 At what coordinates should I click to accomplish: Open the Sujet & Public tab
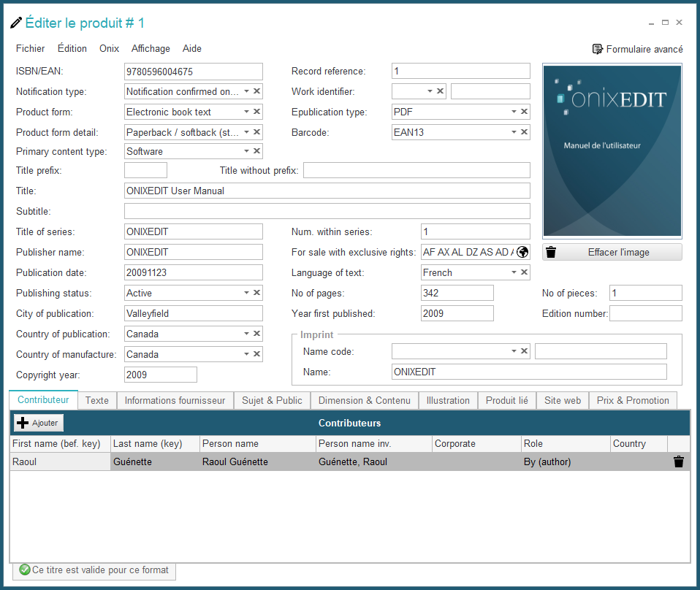pyautogui.click(x=272, y=400)
